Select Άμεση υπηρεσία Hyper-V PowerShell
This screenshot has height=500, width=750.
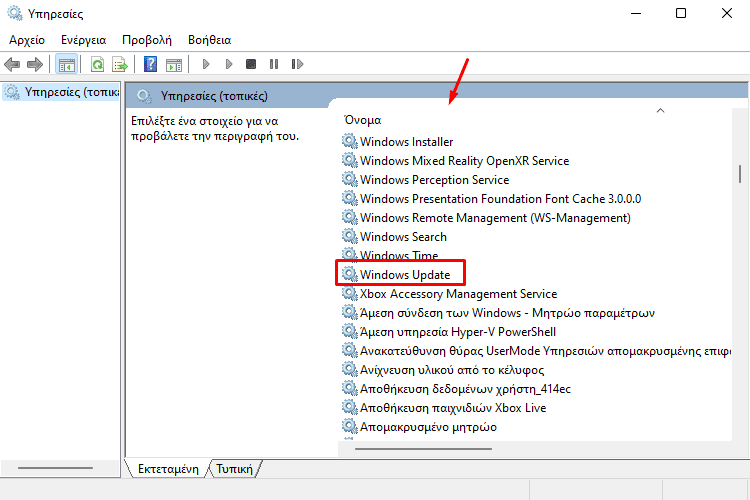click(x=458, y=332)
